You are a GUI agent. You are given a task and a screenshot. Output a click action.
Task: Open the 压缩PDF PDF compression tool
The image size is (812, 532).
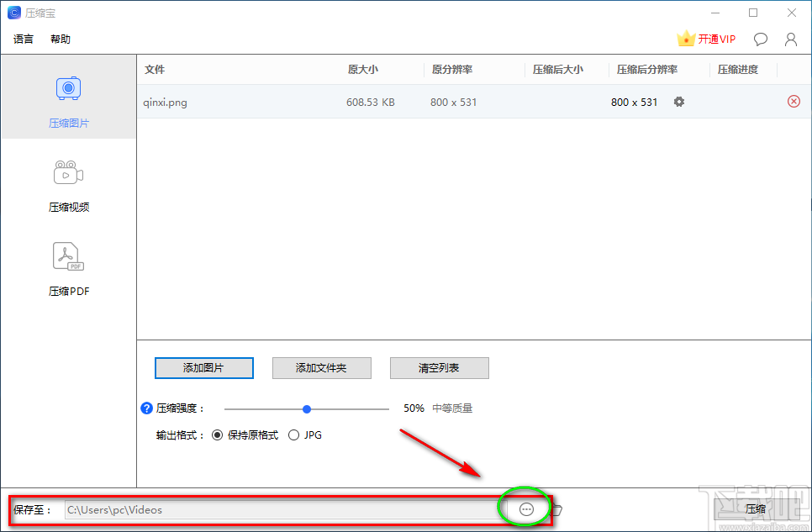pyautogui.click(x=68, y=266)
